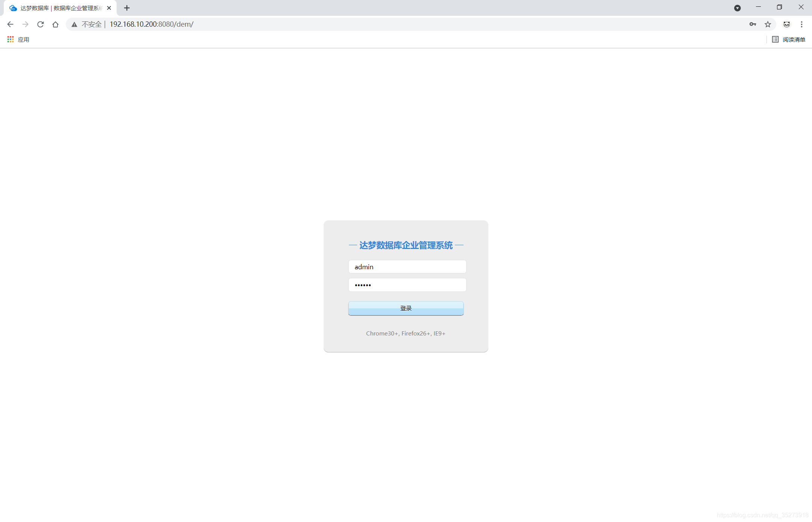Open Chrome three-dot menu

[x=801, y=24]
